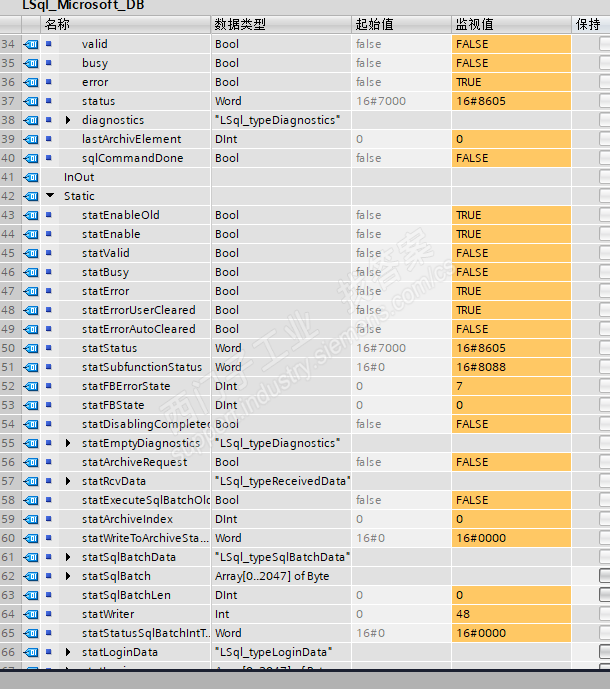Select data type cell of statWriter Int
Viewport: 610px width, 689px height.
coord(281,614)
